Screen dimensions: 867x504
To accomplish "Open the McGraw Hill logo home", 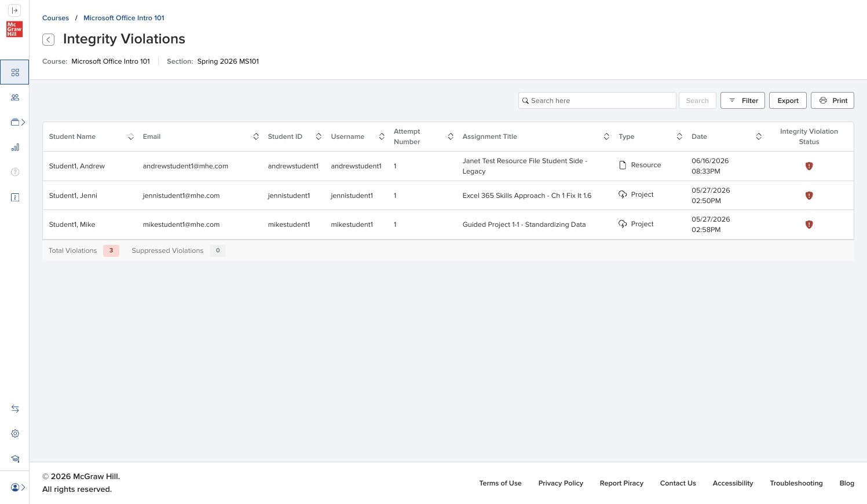I will tap(14, 29).
